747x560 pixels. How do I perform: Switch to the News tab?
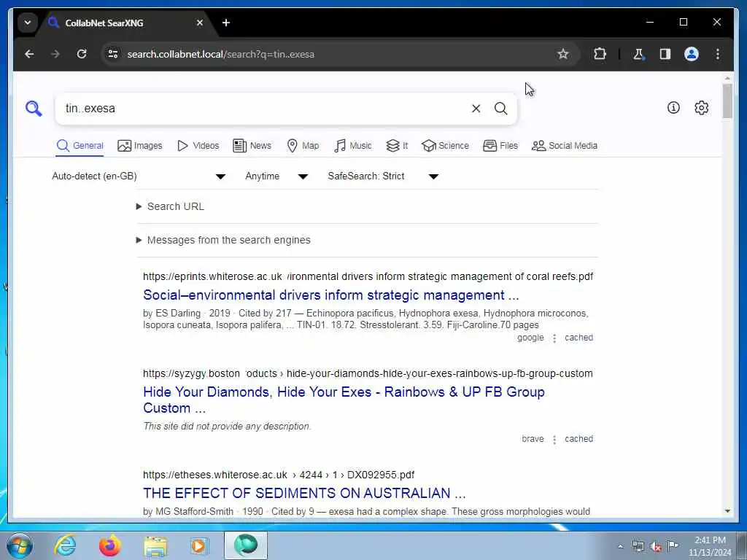252,146
